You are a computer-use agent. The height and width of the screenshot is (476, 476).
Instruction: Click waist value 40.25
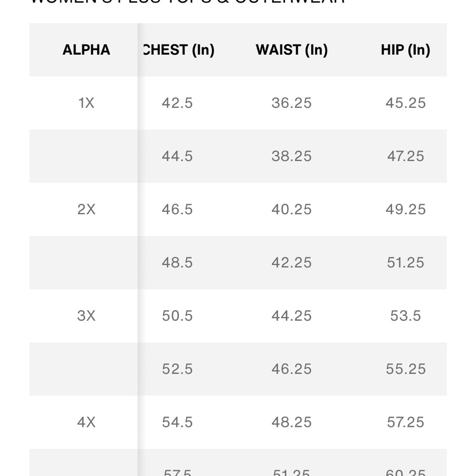pyautogui.click(x=292, y=209)
